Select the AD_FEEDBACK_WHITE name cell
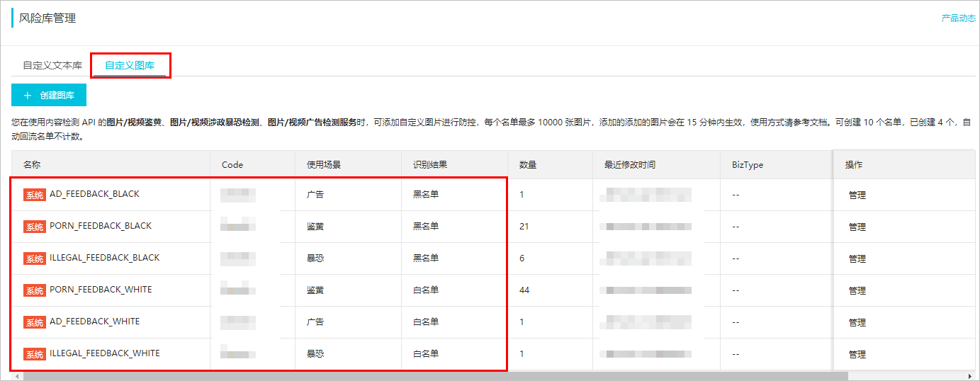The image size is (980, 381). click(x=111, y=322)
